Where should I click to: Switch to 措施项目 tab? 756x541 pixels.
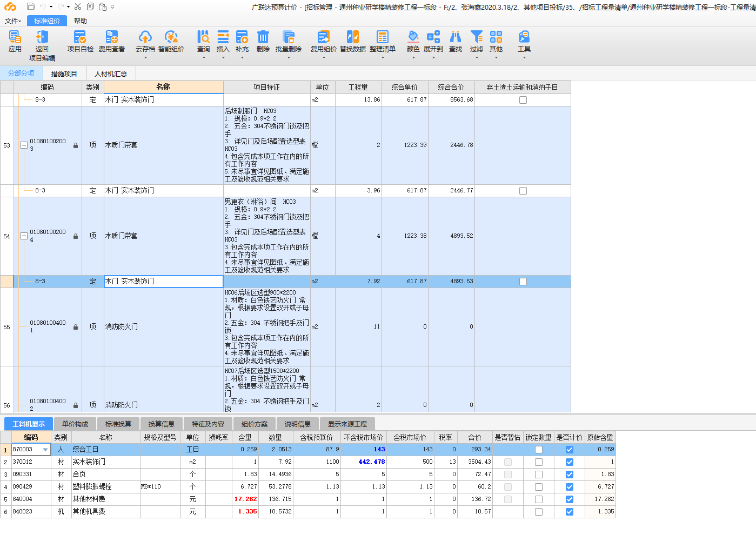pos(64,74)
